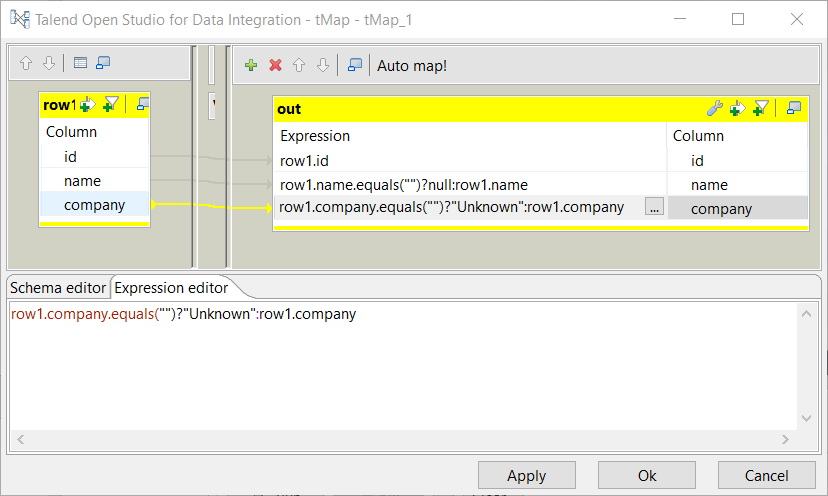The width and height of the screenshot is (828, 496).
Task: Select the company column in out table
Action: (738, 208)
